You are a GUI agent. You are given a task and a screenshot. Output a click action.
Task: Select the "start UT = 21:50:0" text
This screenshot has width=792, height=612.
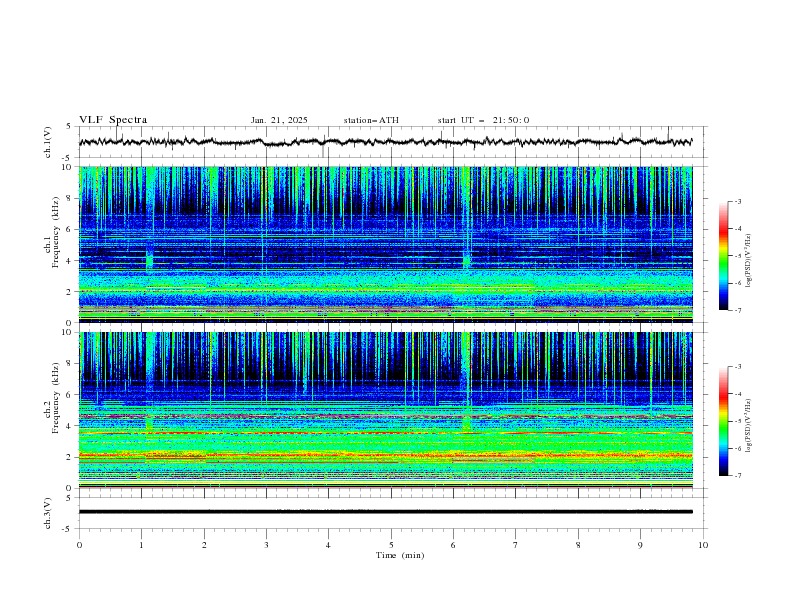pos(483,120)
